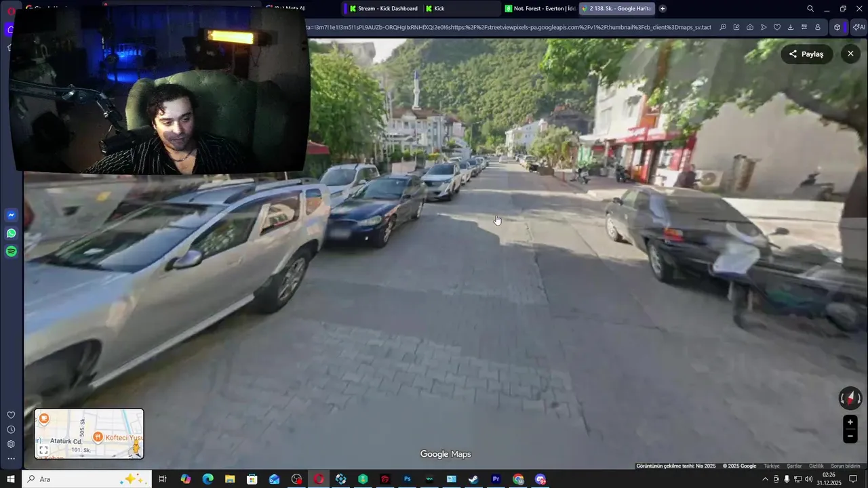Open Steam from the taskbar

coord(473,479)
